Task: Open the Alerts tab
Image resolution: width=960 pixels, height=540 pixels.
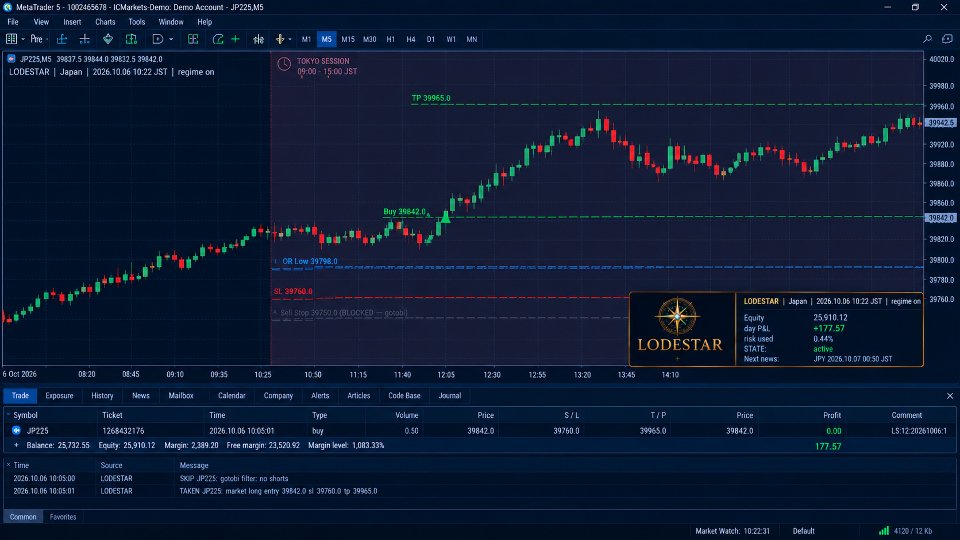Action: [320, 396]
